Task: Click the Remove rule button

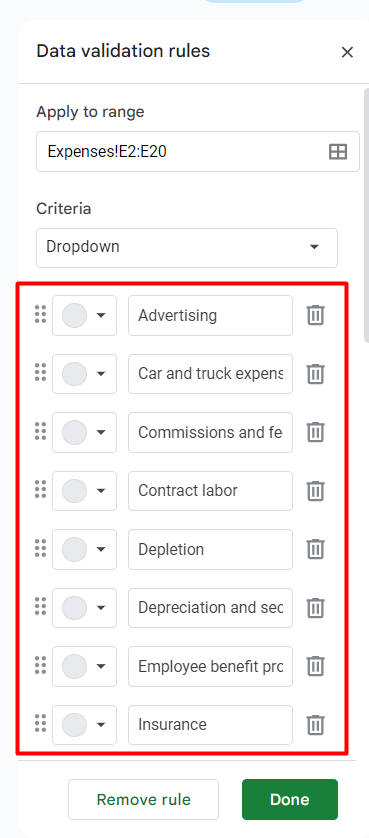Action: point(143,800)
